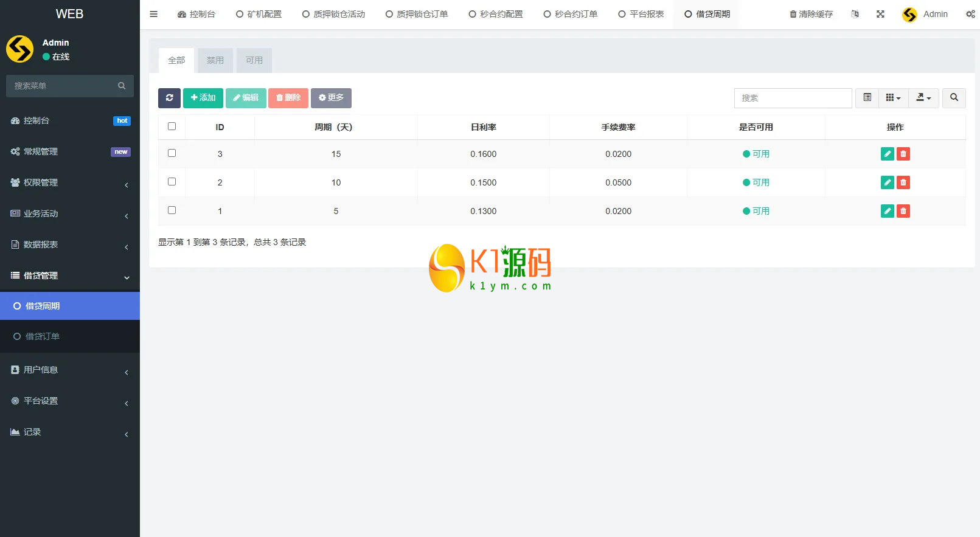Viewport: 980px width, 537px height.
Task: Switch to 可用 filter tab
Action: [254, 60]
